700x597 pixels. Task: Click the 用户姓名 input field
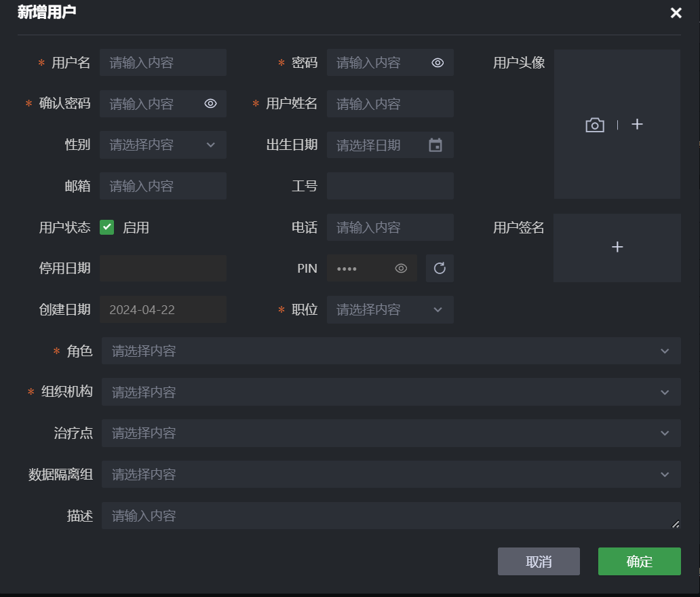(x=390, y=104)
